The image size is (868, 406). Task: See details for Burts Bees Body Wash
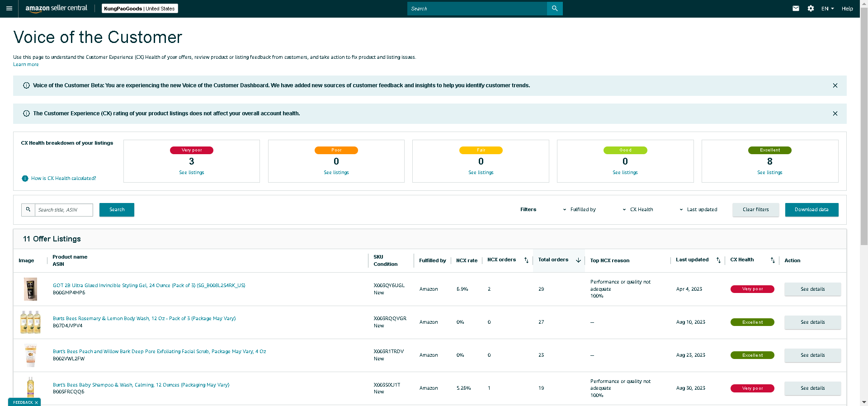pyautogui.click(x=813, y=322)
